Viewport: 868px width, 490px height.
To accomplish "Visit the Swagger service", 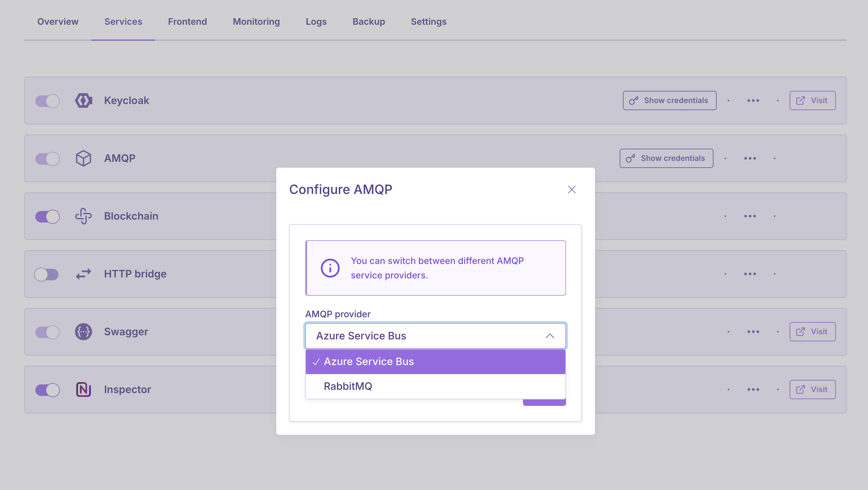I will (x=812, y=332).
